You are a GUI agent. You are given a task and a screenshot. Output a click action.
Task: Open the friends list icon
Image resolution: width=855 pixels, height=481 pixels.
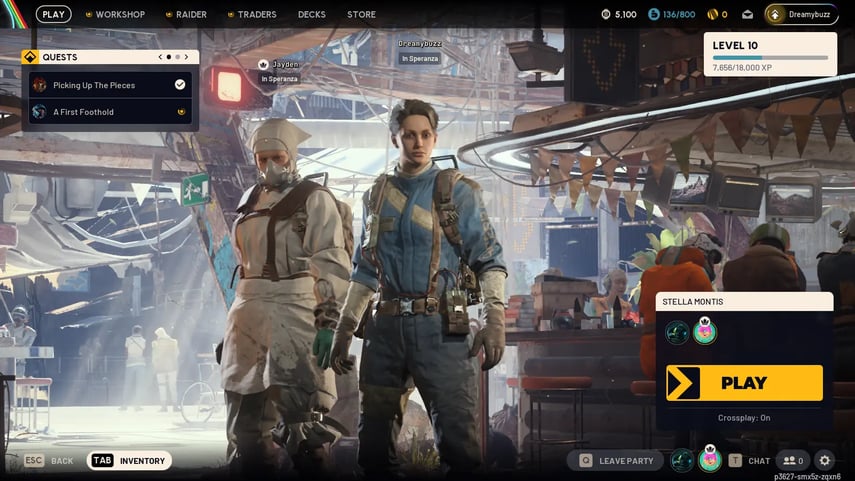pos(793,460)
